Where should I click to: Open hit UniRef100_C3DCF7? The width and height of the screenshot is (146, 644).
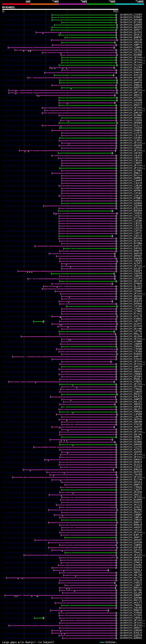[131, 490]
